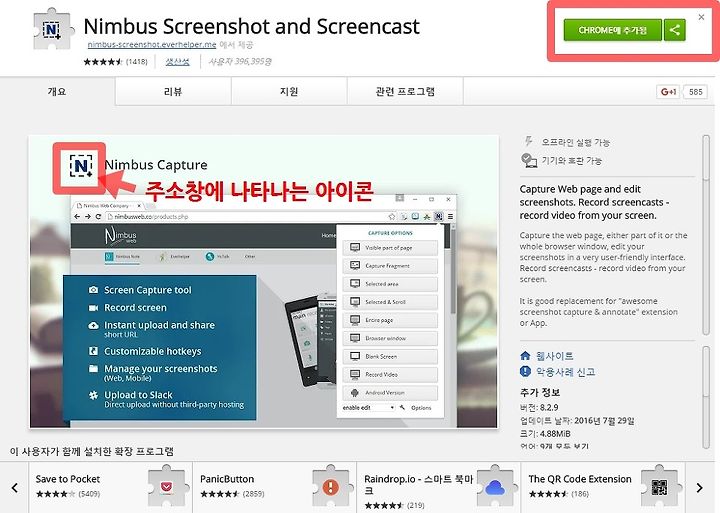Open The QR Code Extension card
Viewport: 720px width, 513px height.
tap(603, 488)
